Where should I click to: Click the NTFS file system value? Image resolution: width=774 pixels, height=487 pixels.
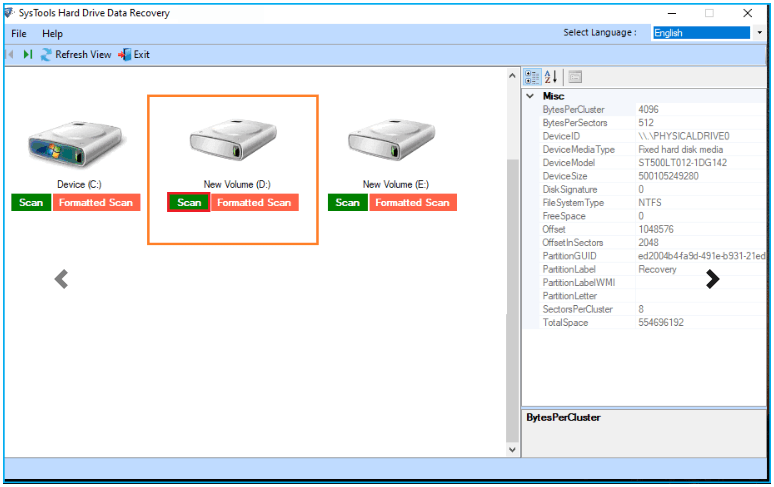(x=650, y=203)
